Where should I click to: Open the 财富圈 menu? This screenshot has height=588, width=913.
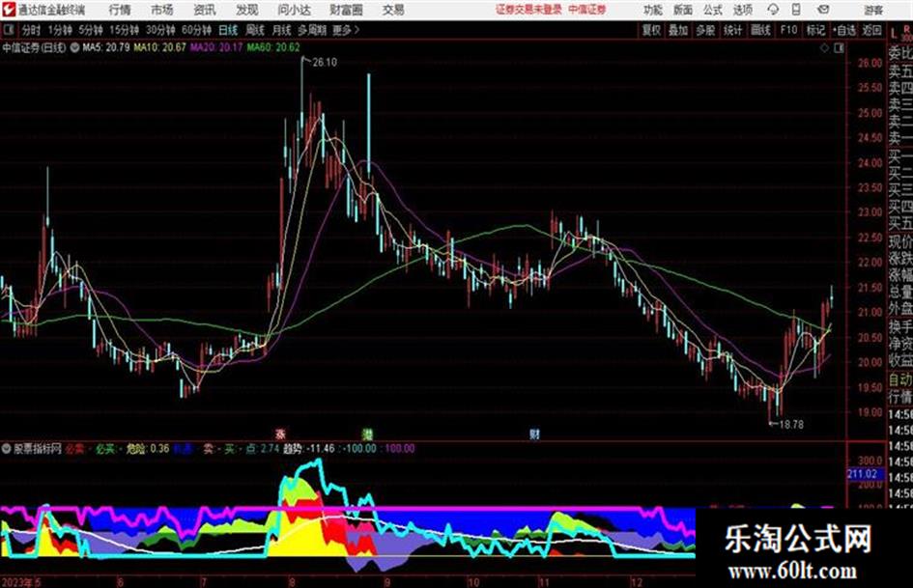346,10
